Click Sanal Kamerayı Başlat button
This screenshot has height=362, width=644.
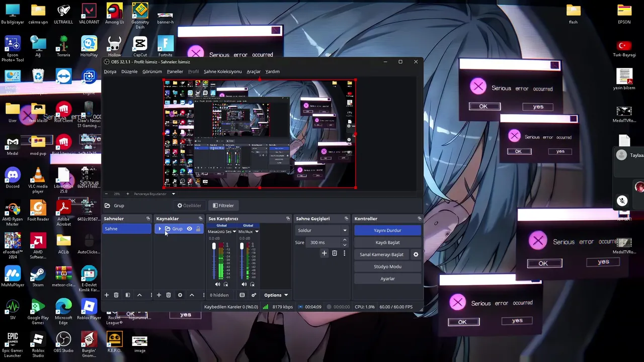(x=381, y=254)
